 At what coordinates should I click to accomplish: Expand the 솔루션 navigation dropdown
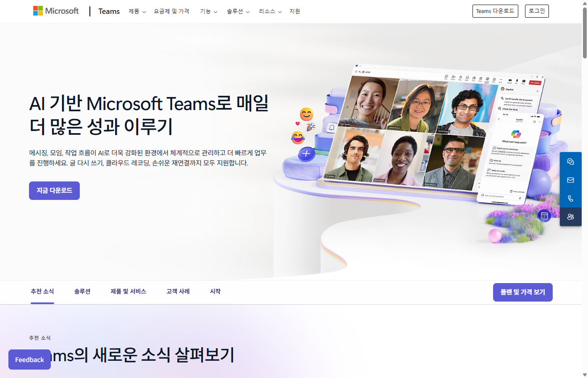[x=238, y=11]
